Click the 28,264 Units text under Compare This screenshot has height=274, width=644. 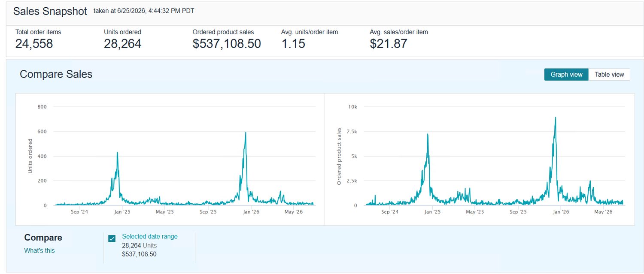tap(140, 246)
